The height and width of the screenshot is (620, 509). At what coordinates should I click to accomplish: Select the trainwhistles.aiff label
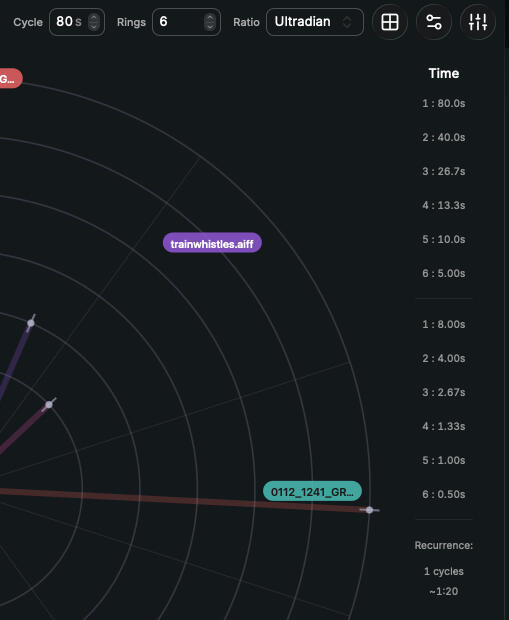point(212,243)
